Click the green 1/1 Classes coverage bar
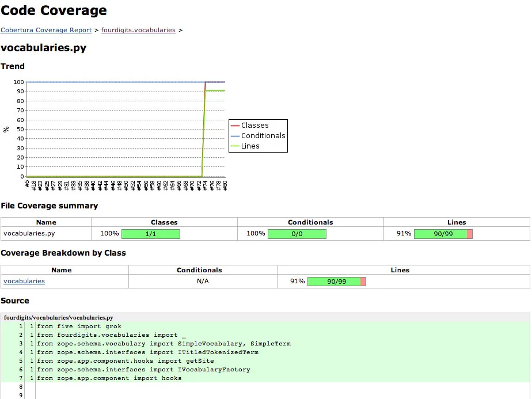The height and width of the screenshot is (399, 532). (150, 234)
